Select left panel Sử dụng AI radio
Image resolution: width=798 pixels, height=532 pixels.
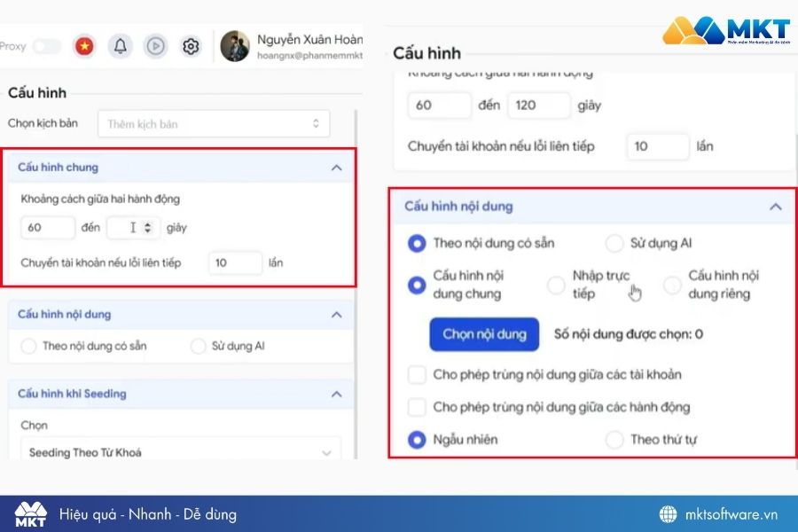(198, 346)
